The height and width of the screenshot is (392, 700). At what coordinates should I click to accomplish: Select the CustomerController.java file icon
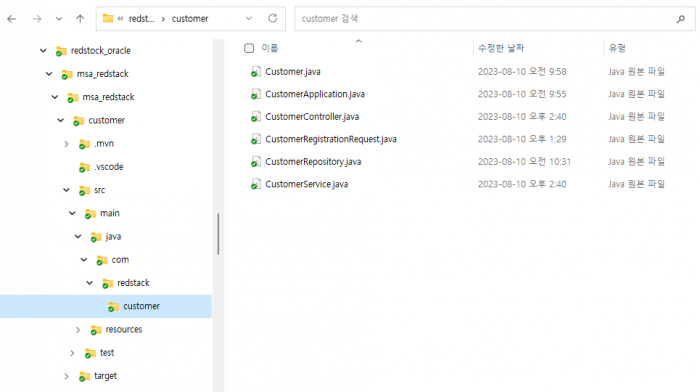click(x=256, y=117)
